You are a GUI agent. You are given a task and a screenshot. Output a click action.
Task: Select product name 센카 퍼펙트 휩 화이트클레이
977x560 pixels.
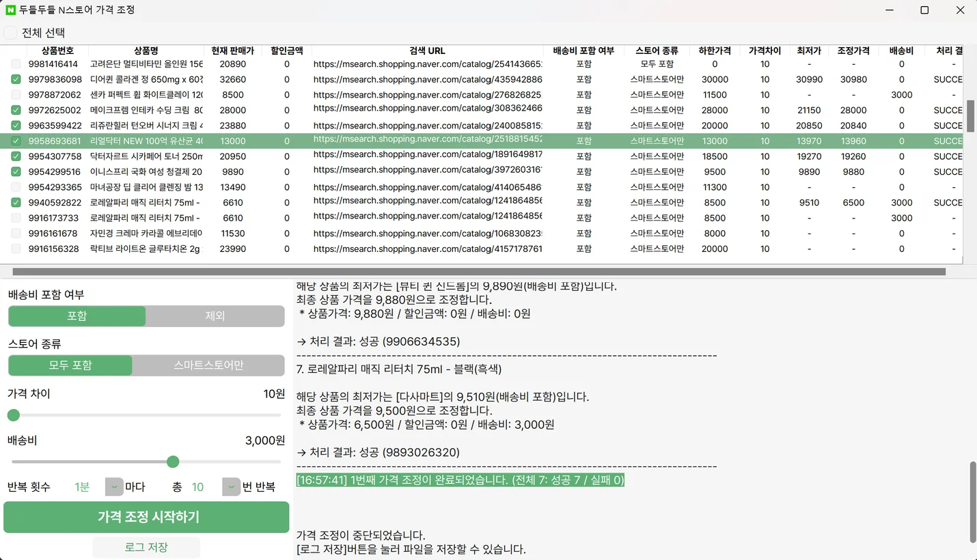click(x=146, y=95)
